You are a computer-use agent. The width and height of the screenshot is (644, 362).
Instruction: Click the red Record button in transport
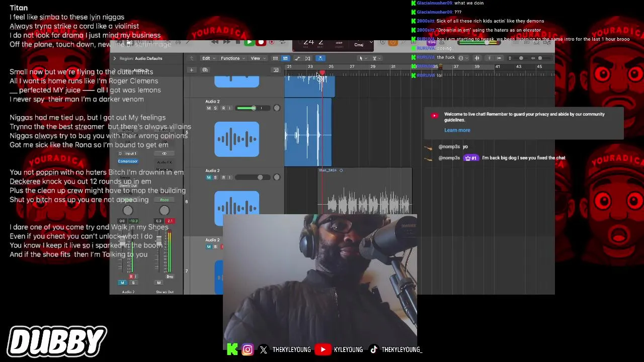pos(261,43)
